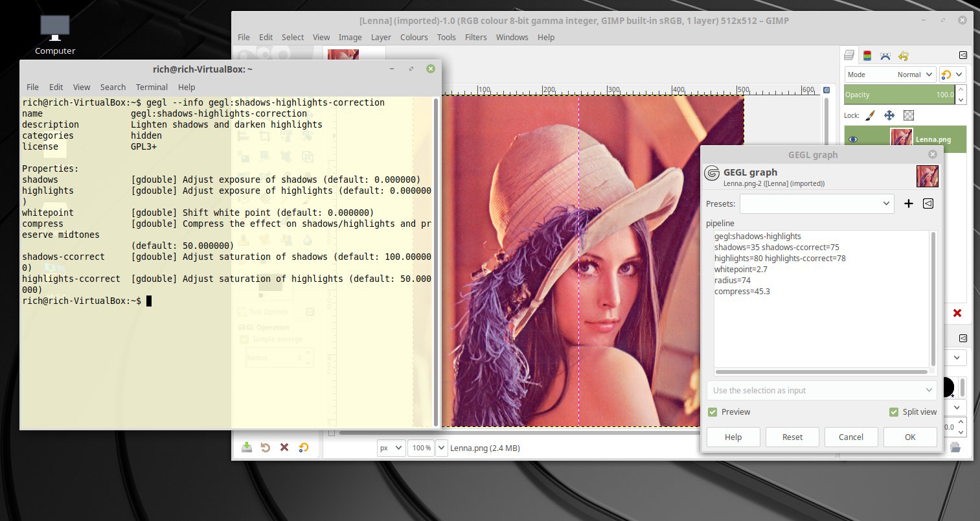This screenshot has height=521, width=980.
Task: Click the terminal window vertical scrollbar
Action: (437, 261)
